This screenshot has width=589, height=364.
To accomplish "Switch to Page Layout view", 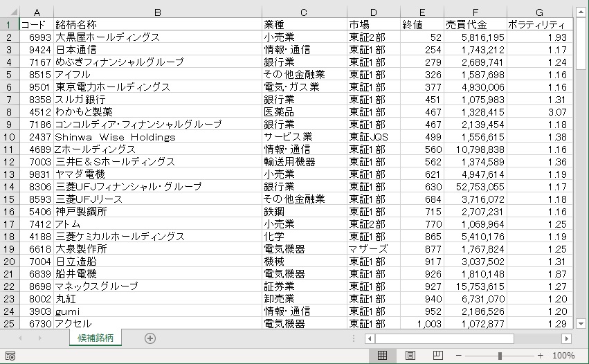I will (x=410, y=356).
